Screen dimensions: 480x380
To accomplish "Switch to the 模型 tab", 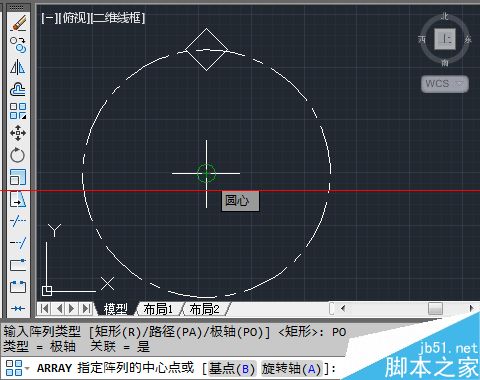I will pos(115,309).
